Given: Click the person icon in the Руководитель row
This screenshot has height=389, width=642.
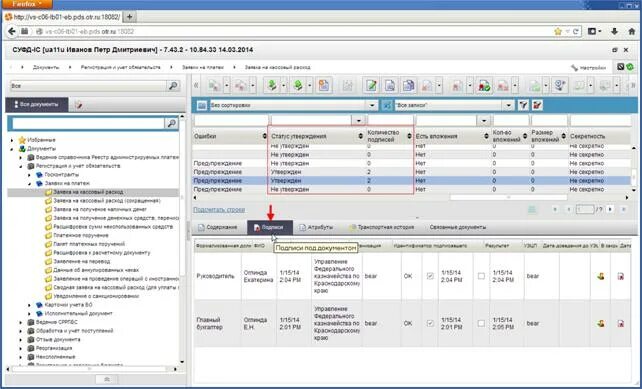Looking at the screenshot, I should click(601, 276).
